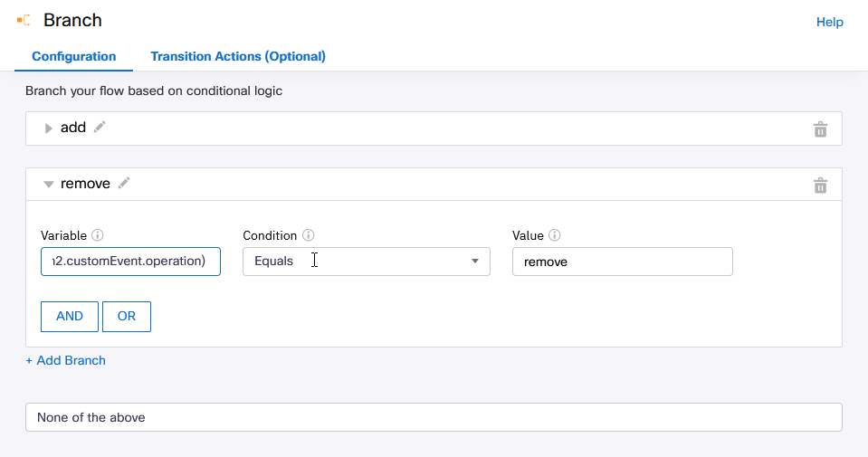Edit the add branch name pencil
Viewport: 868px width, 457px height.
click(x=100, y=128)
